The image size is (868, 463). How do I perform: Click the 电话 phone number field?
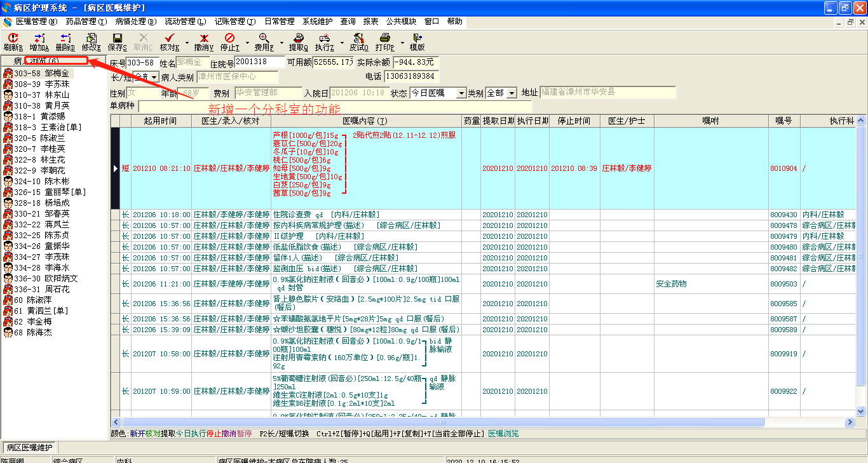point(410,76)
